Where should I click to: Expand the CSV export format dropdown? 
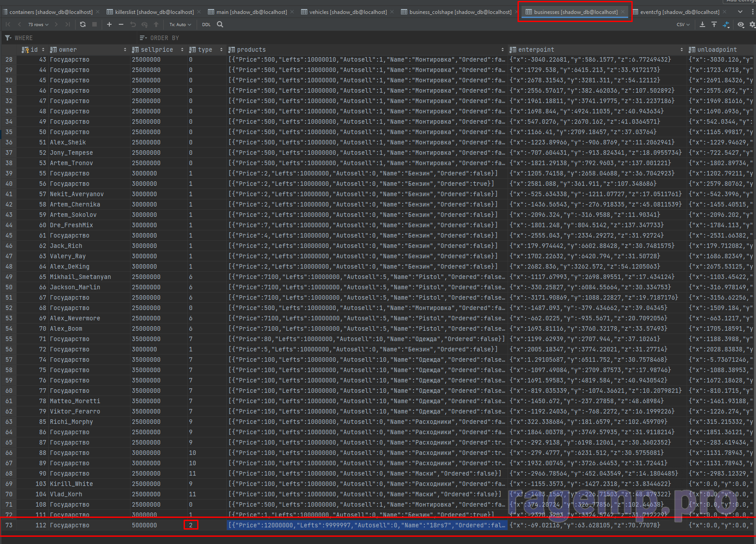[683, 25]
